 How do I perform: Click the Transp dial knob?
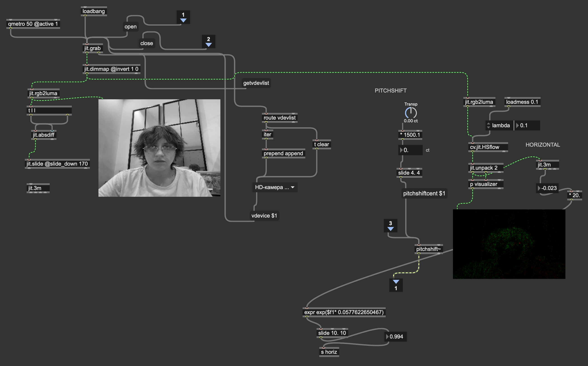pyautogui.click(x=411, y=113)
